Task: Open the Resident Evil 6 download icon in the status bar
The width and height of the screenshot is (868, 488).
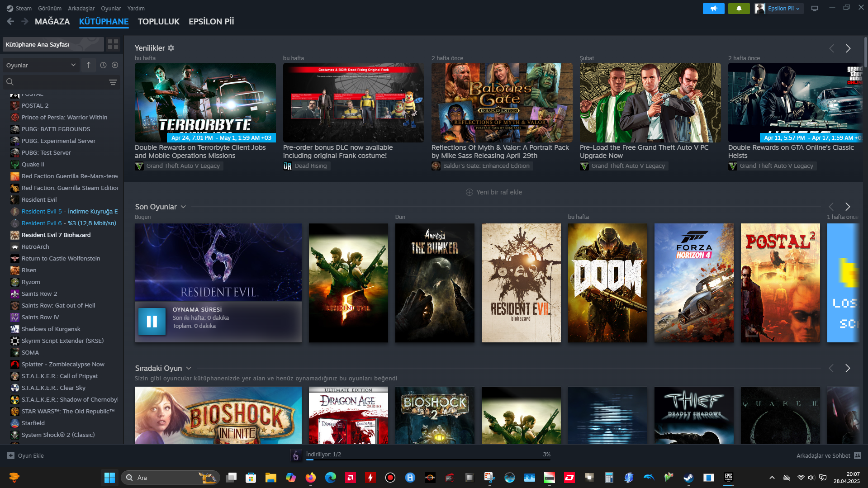Action: (296, 455)
